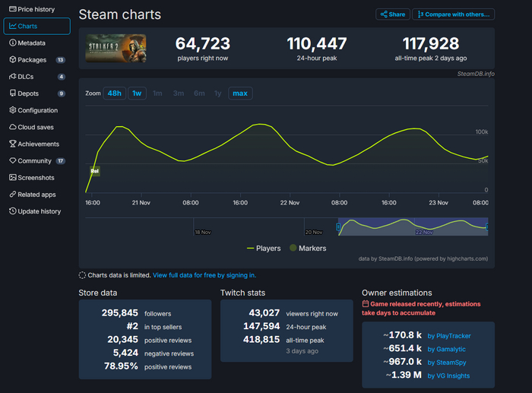This screenshot has width=532, height=393.
Task: Set chart zoom to 1w
Action: (137, 93)
